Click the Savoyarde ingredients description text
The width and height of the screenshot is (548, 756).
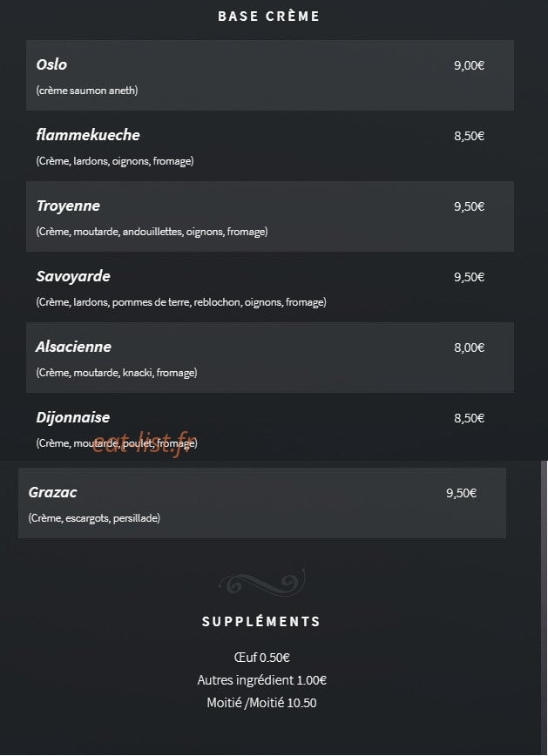coord(181,302)
